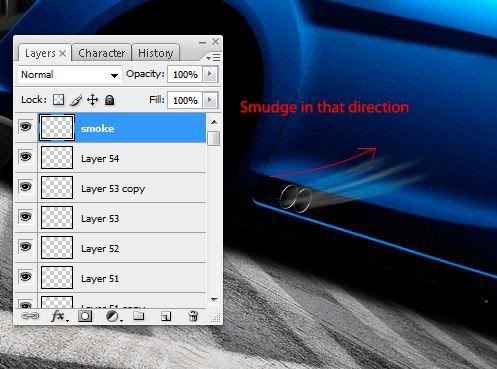Lock all with padlock icon

pos(109,100)
